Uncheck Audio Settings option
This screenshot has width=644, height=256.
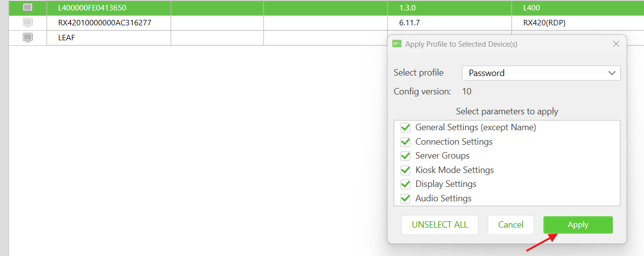click(405, 198)
